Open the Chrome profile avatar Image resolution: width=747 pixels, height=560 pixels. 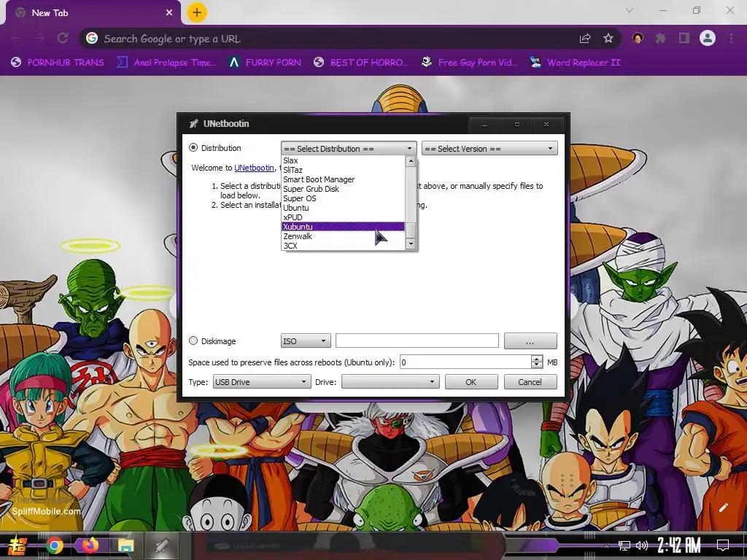(x=708, y=38)
